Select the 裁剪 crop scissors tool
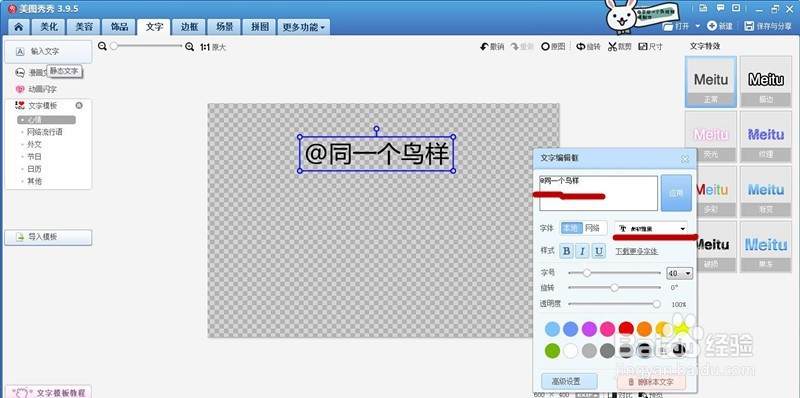The image size is (800, 398). (x=619, y=46)
